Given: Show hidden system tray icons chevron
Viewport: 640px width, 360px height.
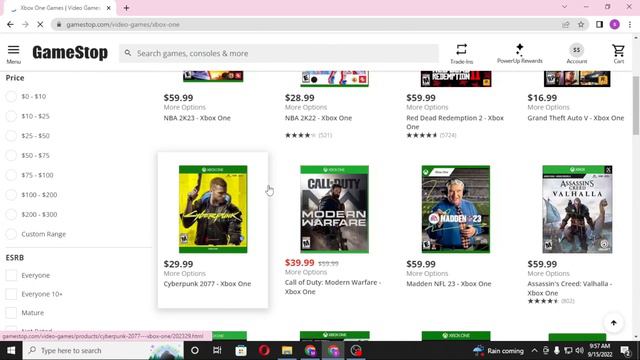Looking at the screenshot, I should click(x=534, y=351).
